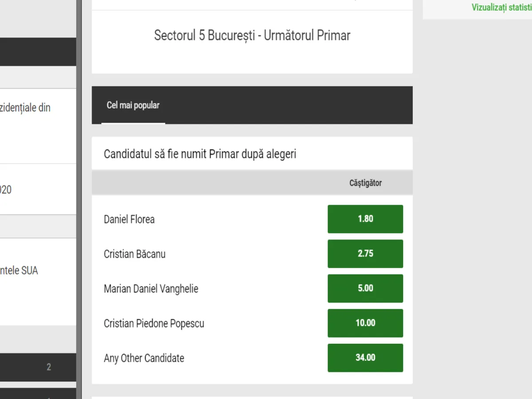Open the sidebar item ending in "zidențiale din"
This screenshot has width=532, height=399.
[27, 108]
